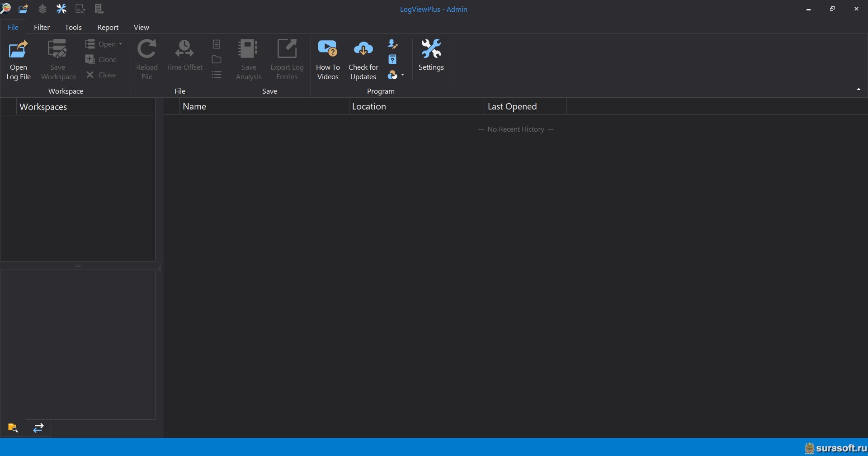Screen dimensions: 868x456
Task: Switch to the Report ribbon tab
Action: point(108,27)
